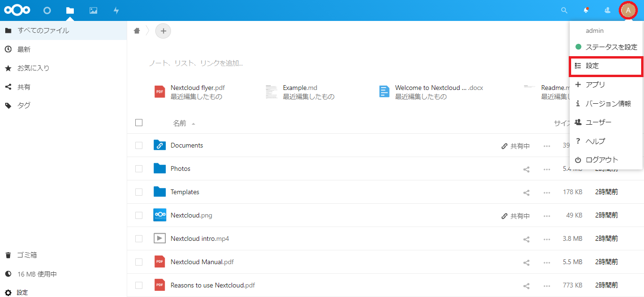Click the new file plus button

click(x=163, y=31)
